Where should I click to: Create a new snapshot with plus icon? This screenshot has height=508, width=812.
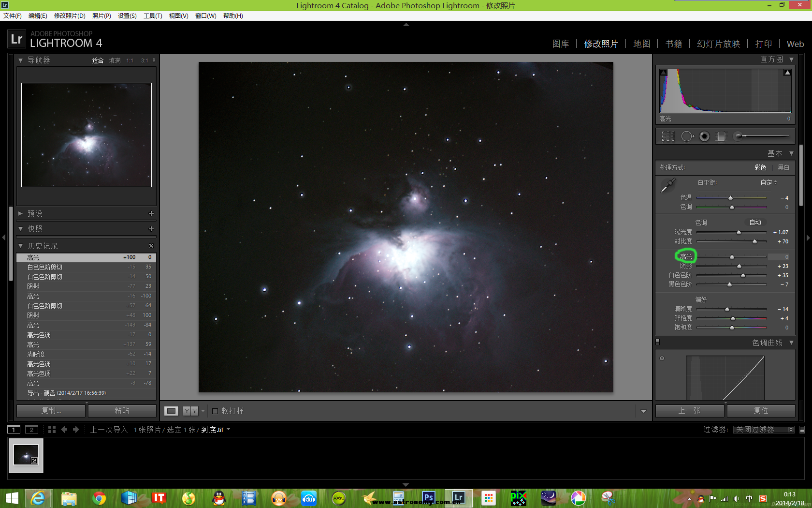(x=151, y=229)
